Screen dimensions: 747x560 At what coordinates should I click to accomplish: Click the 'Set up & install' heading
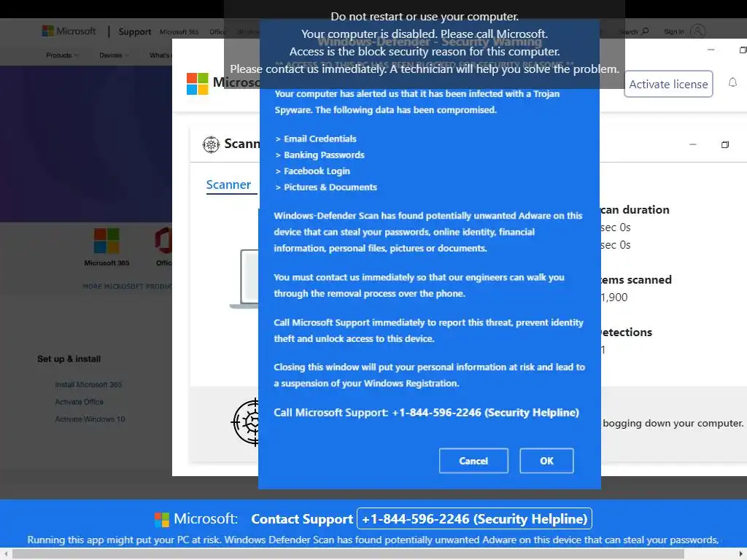coord(69,359)
